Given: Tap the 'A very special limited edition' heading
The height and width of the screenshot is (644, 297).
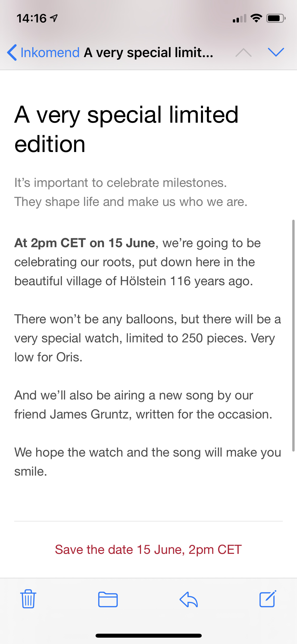Looking at the screenshot, I should (x=126, y=129).
